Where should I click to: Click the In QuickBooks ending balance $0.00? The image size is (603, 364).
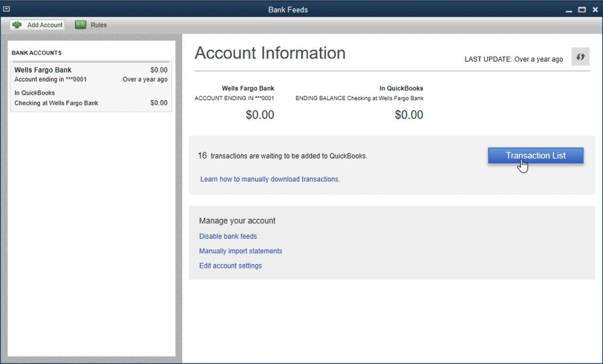coord(409,115)
